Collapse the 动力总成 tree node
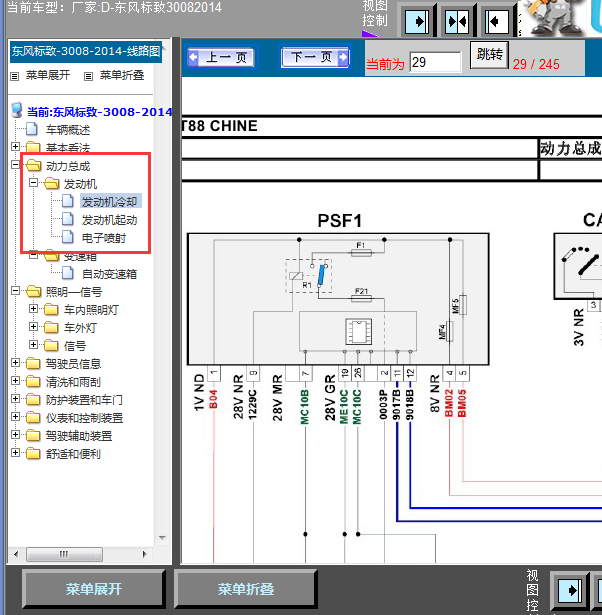 click(x=15, y=164)
